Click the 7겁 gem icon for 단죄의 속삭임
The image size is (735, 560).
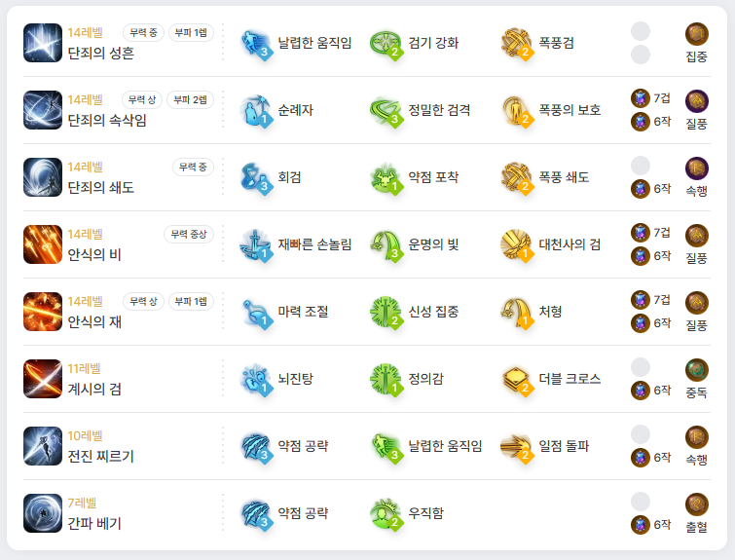(x=641, y=98)
